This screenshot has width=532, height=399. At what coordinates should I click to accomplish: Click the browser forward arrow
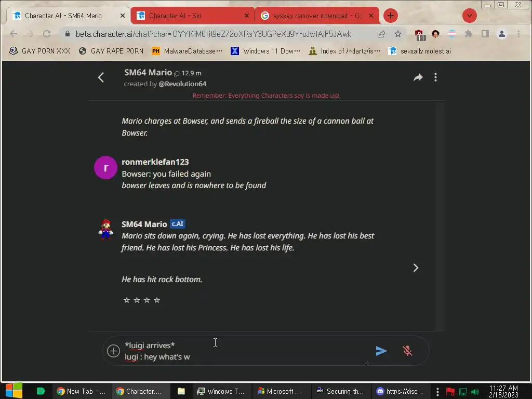pos(30,34)
